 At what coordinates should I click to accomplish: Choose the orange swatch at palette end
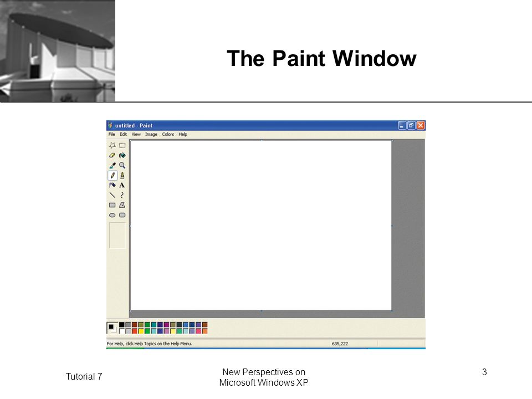[x=205, y=331]
